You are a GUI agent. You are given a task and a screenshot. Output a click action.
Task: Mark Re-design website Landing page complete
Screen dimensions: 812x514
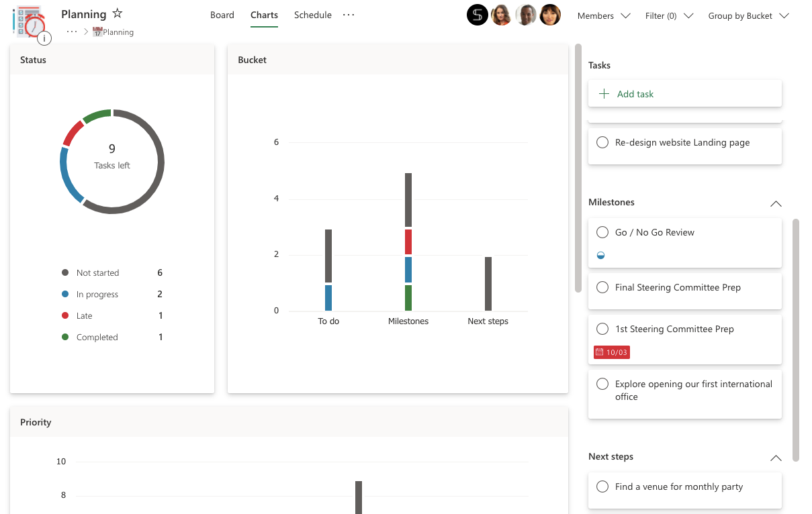[x=602, y=142]
